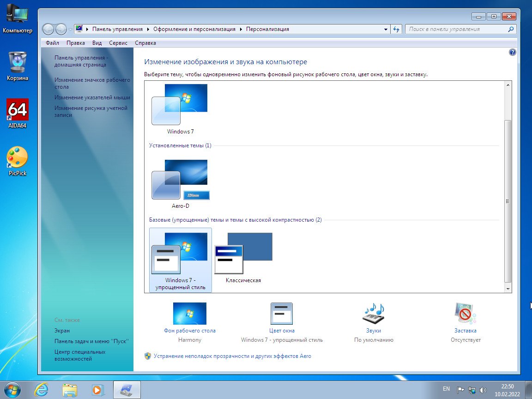
Task: Click Базовые (упрощенные) темы group header
Action: [x=235, y=220]
